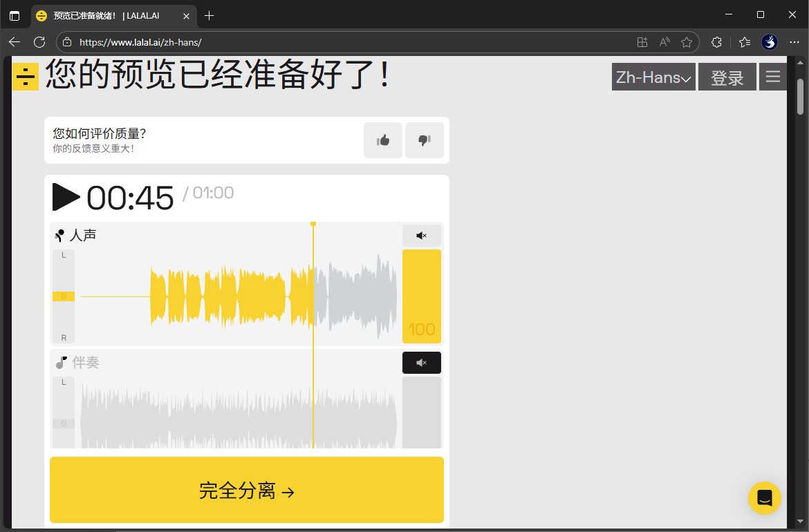Click the vocals volume level slider
Viewport: 809px width, 532px height.
tap(421, 296)
